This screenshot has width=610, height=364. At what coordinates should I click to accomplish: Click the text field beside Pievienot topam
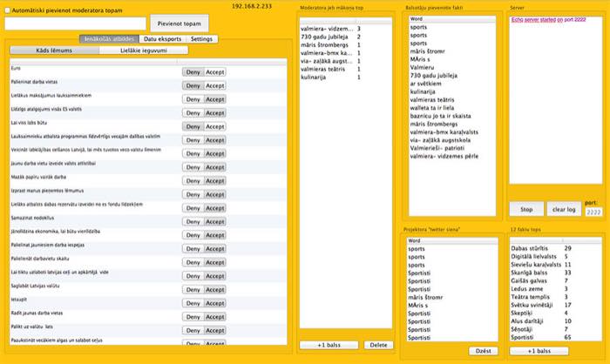(76, 24)
